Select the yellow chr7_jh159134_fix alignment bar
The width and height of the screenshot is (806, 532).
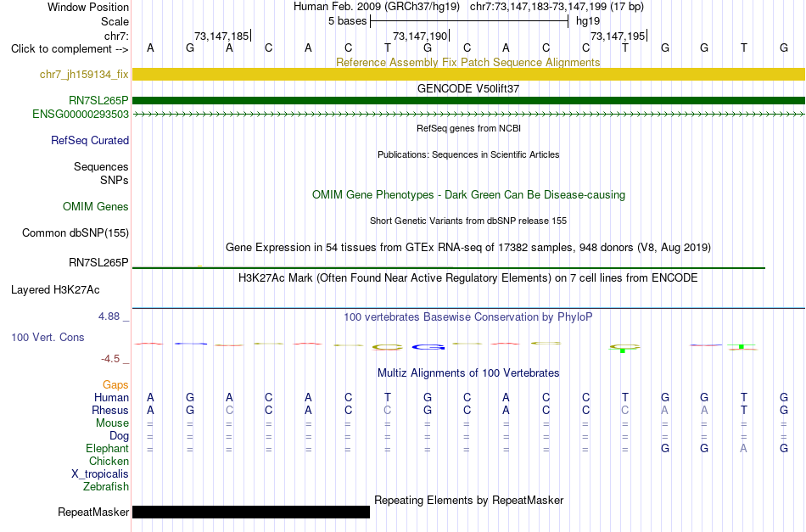pyautogui.click(x=469, y=74)
